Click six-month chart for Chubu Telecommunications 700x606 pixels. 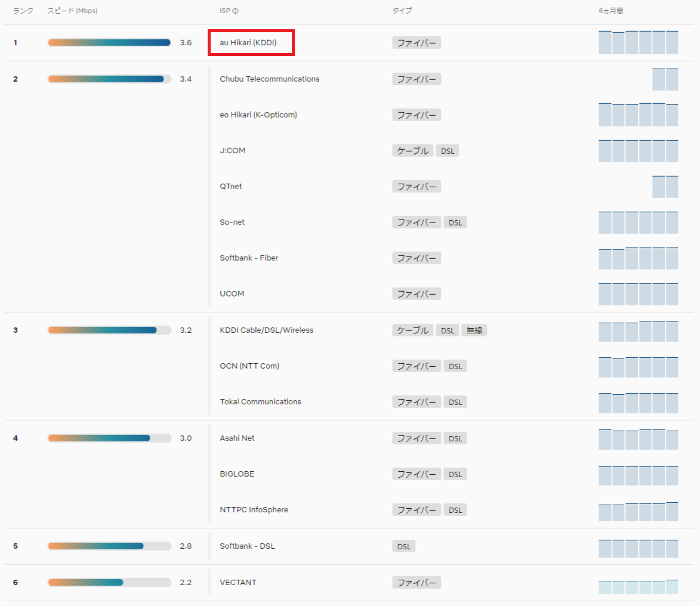pyautogui.click(x=665, y=79)
